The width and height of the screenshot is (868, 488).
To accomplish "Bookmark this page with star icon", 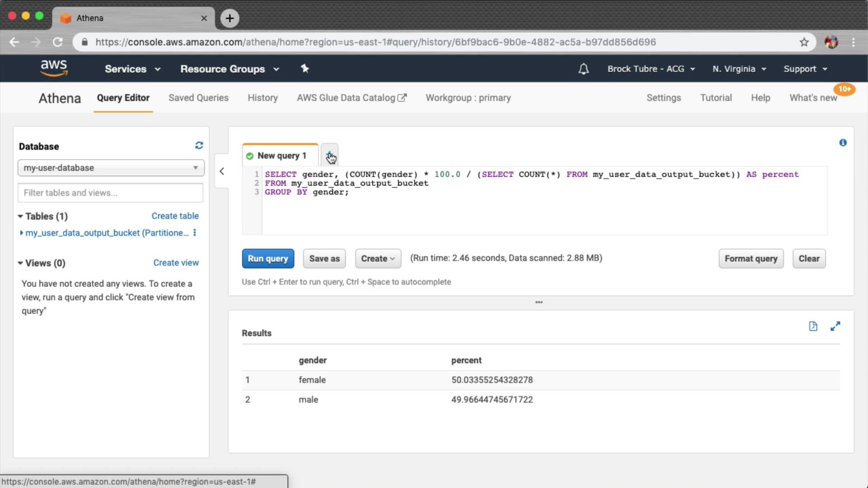I will click(804, 42).
